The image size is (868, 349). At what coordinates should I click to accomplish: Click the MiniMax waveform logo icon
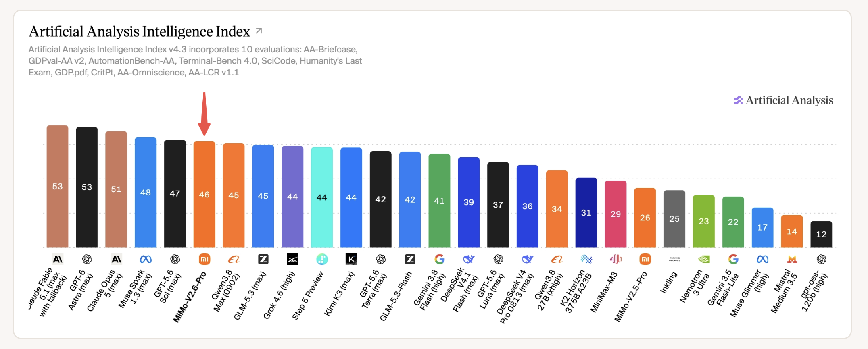click(616, 259)
